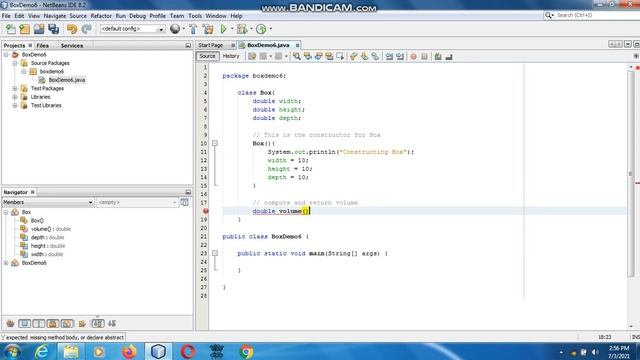The image size is (640, 360).
Task: Select volume() member in Navigator
Action: [x=51, y=229]
